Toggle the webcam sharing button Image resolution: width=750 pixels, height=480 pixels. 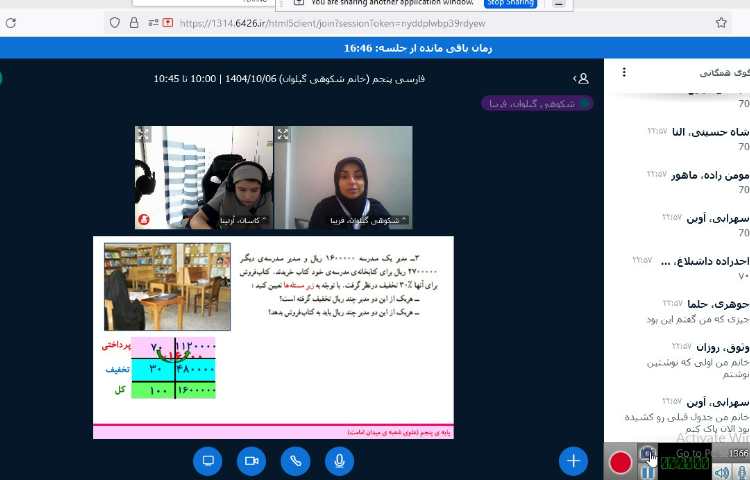point(252,461)
